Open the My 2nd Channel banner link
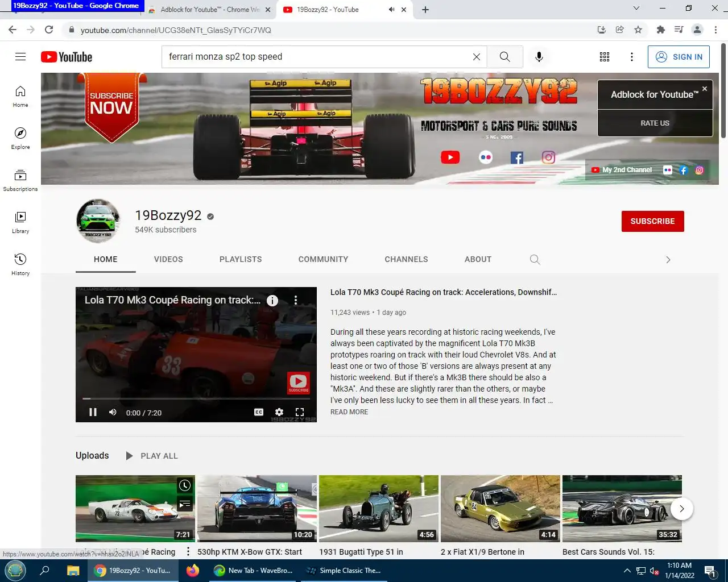Image resolution: width=728 pixels, height=582 pixels. 622,170
